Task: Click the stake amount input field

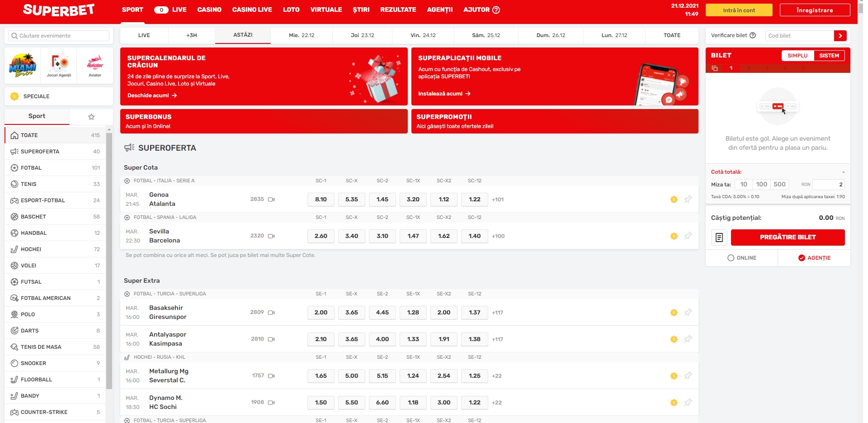Action: (x=828, y=185)
